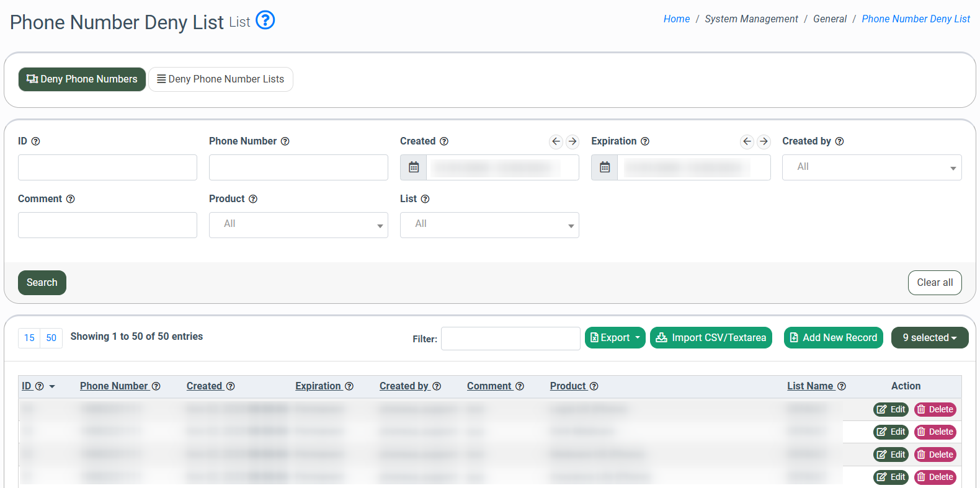Select the Deny Phone Numbers tab

[x=82, y=79]
